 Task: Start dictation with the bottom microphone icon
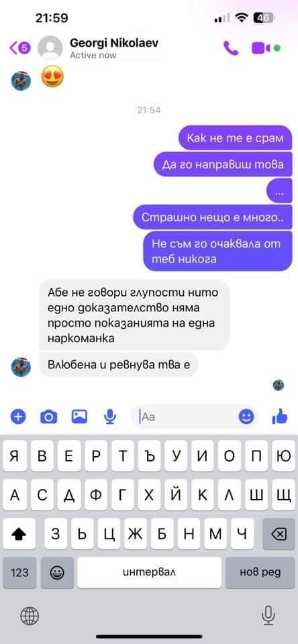[268, 616]
